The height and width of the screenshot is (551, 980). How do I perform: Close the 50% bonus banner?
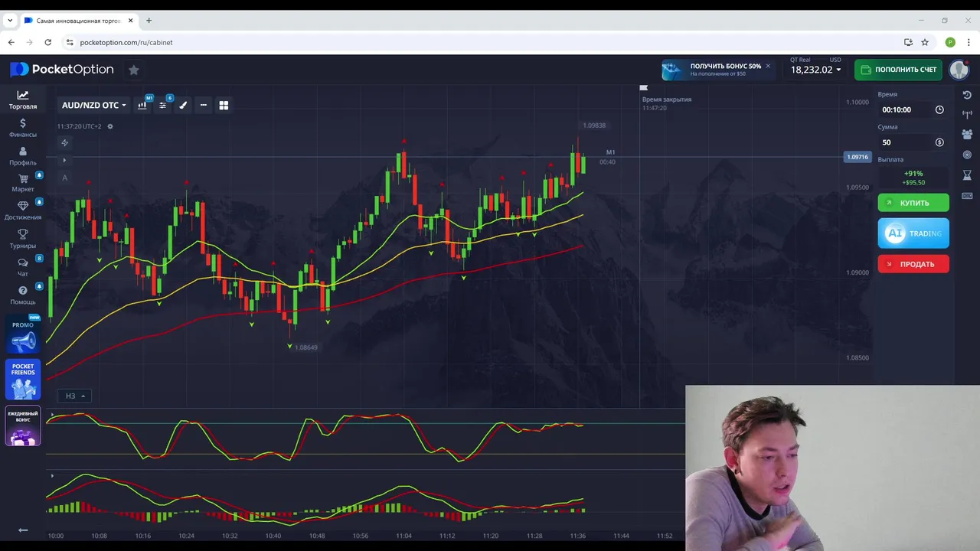coord(768,66)
